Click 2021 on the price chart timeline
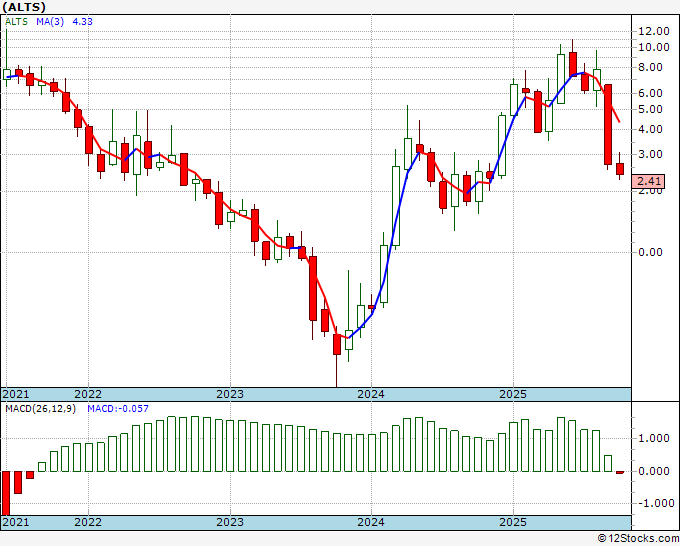The width and height of the screenshot is (680, 546). click(x=16, y=394)
